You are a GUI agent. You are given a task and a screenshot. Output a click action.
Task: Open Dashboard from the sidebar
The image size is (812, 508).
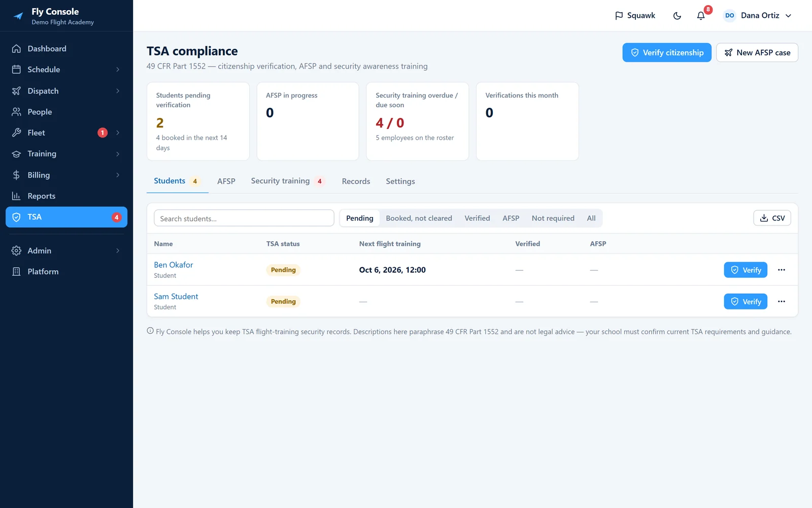tap(66, 49)
